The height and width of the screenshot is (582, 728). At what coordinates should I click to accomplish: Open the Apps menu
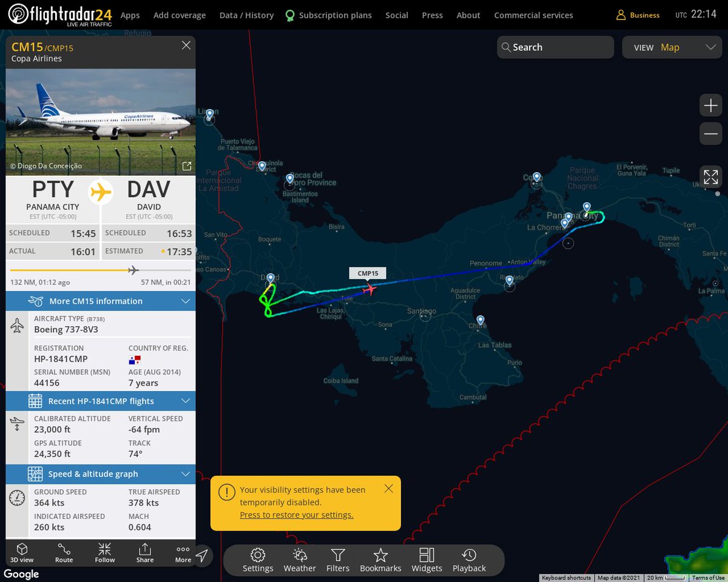tap(130, 15)
